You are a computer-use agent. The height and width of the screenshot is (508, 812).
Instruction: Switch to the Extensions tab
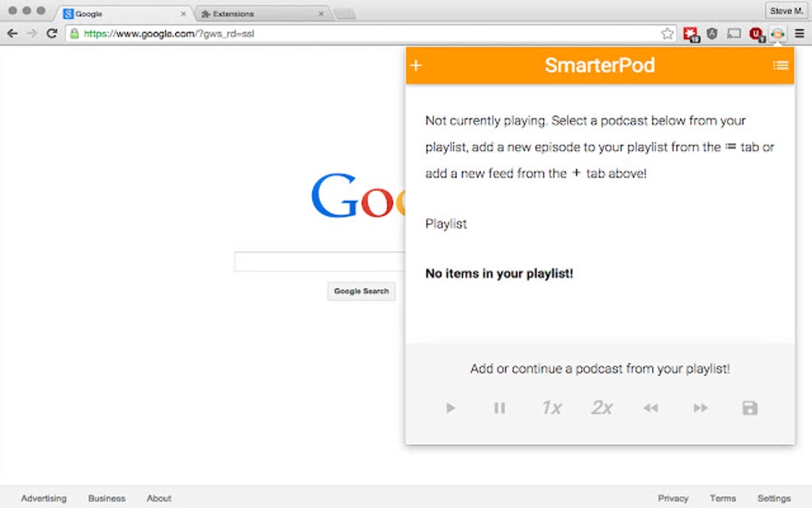coord(262,14)
